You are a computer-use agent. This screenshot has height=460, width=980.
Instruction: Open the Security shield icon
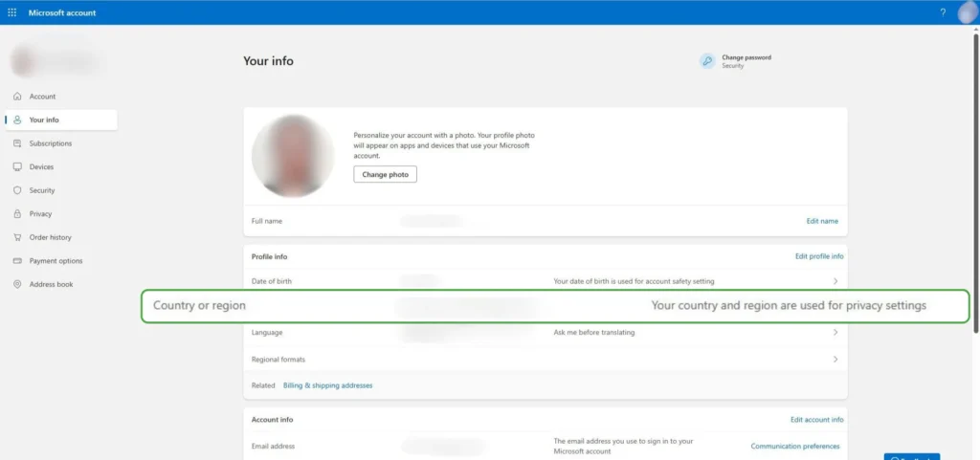(x=17, y=190)
